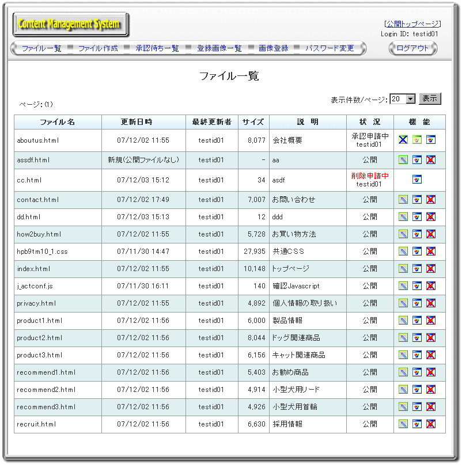462x476 pixels.
Task: Delete the recommend3.html file
Action: (431, 407)
